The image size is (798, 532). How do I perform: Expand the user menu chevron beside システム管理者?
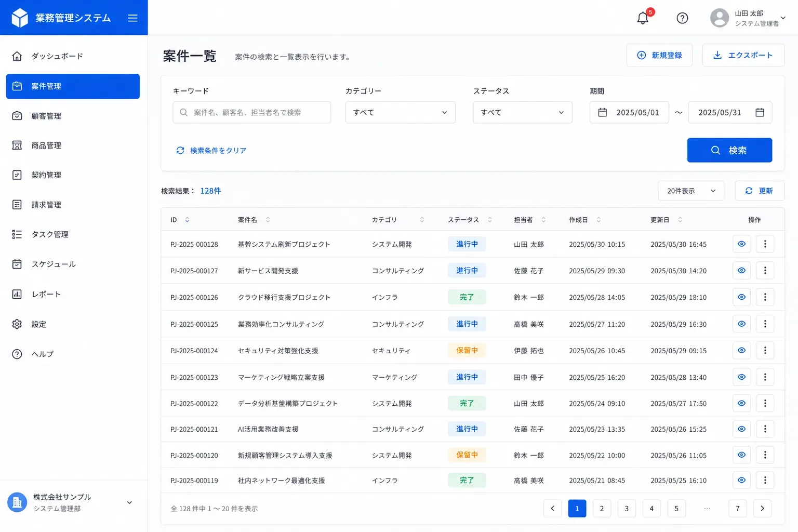tap(783, 18)
